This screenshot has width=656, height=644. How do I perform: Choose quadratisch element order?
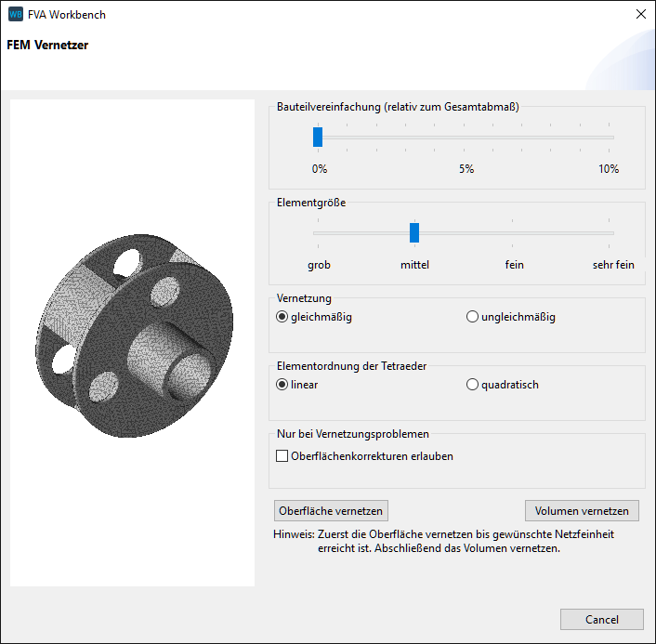473,385
